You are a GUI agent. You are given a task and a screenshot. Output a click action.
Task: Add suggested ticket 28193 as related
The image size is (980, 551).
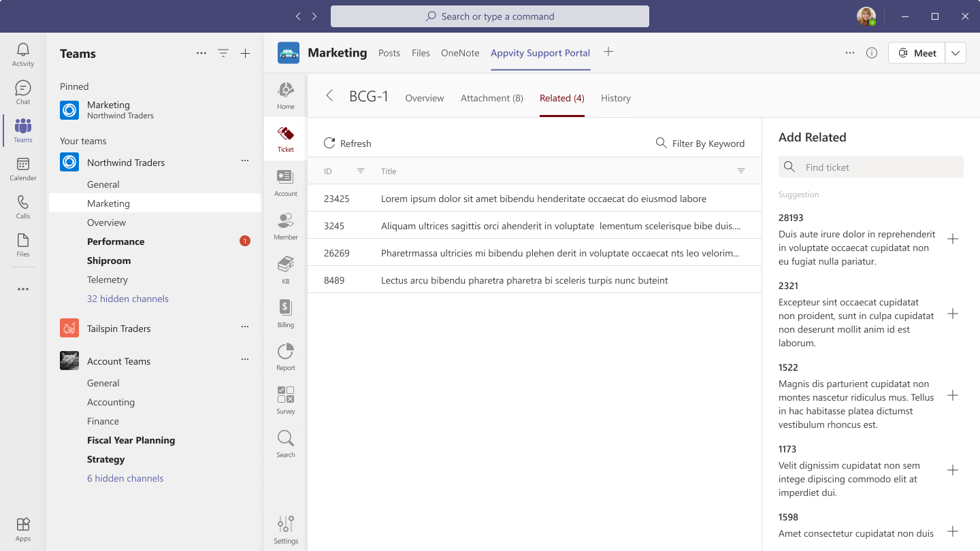[x=953, y=239]
